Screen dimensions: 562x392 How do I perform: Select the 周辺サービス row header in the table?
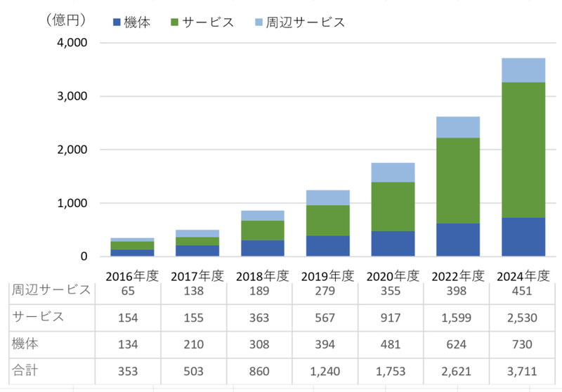coord(51,289)
